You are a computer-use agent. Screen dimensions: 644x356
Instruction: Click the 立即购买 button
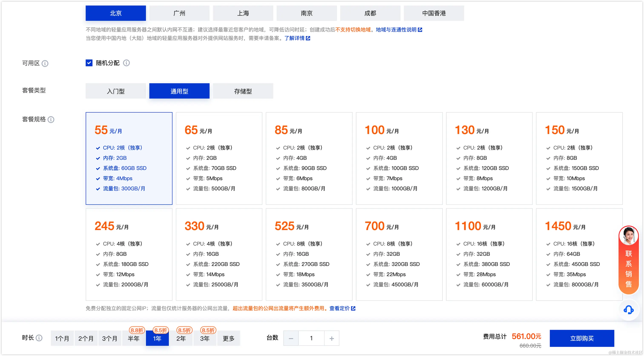pos(582,339)
